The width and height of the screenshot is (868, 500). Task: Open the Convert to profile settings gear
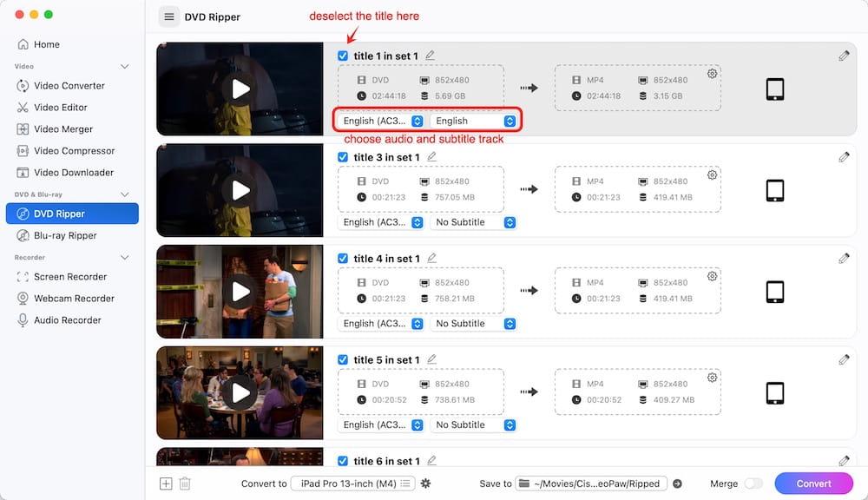click(x=425, y=484)
